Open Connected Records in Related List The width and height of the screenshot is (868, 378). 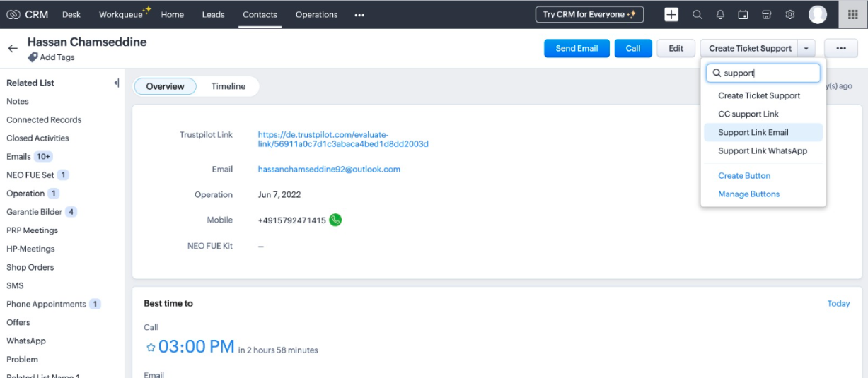click(44, 119)
